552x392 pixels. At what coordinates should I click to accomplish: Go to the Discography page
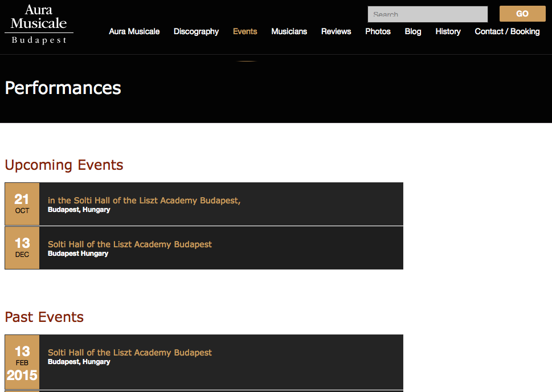[196, 31]
